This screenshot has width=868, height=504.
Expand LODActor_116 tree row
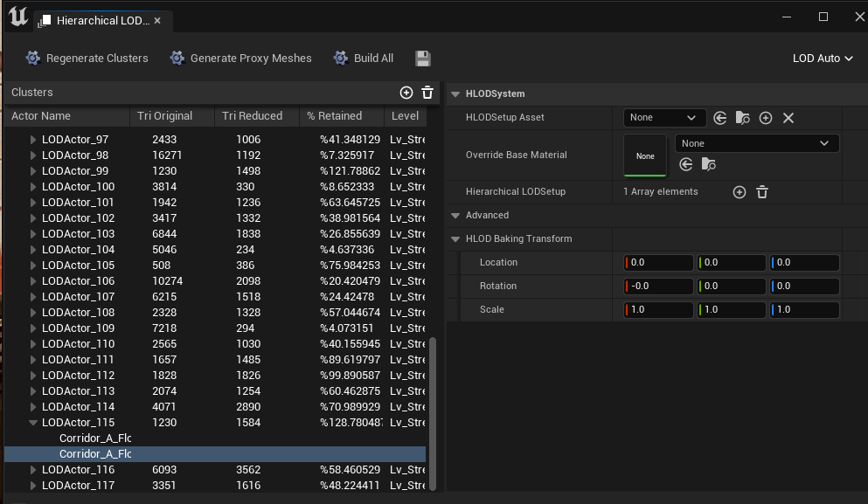(x=32, y=470)
